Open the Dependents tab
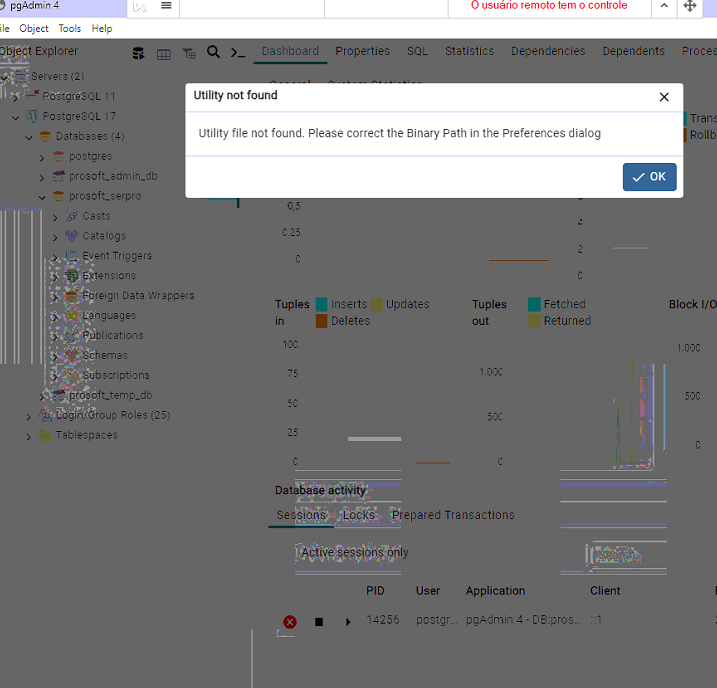 (x=633, y=51)
